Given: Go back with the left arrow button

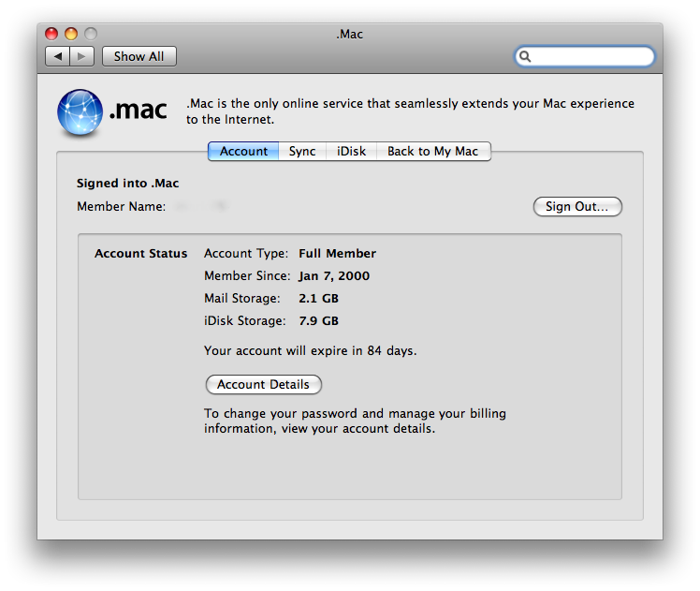Looking at the screenshot, I should [58, 56].
